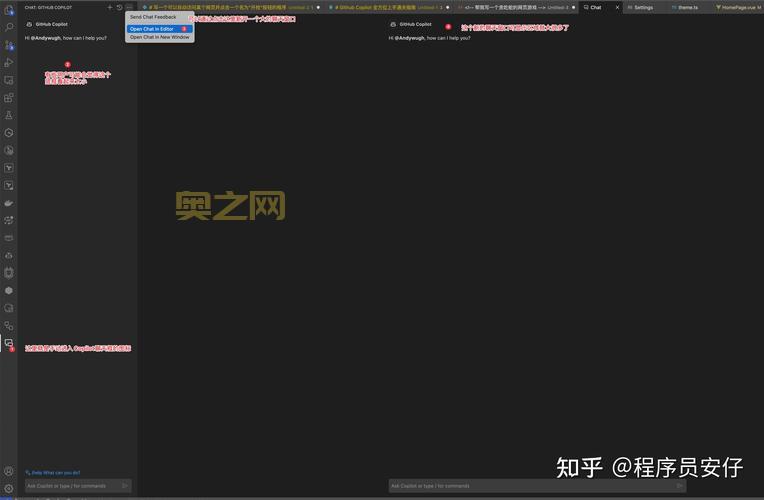
Task: Show chat history clock icon
Action: (119, 7)
